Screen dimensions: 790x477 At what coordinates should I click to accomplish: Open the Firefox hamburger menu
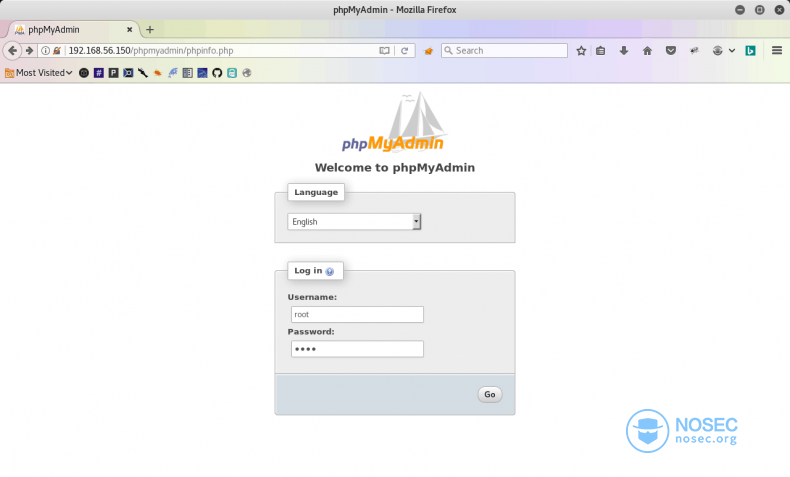click(x=777, y=50)
